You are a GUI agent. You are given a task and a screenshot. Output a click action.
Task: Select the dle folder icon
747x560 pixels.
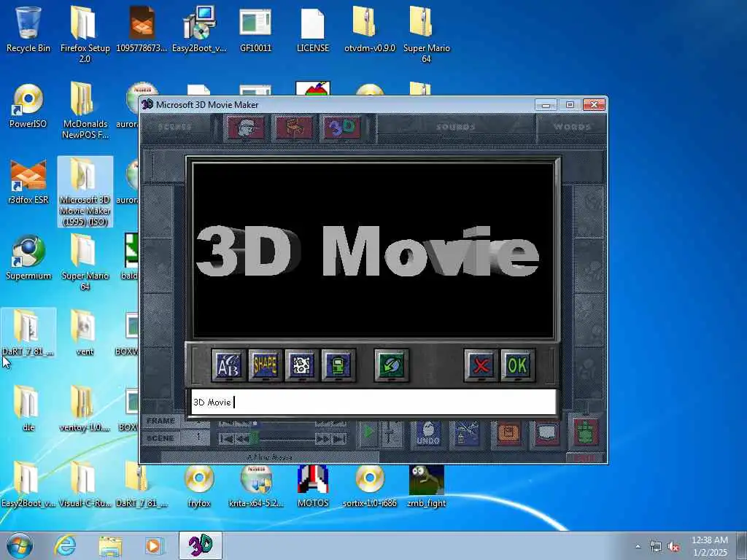coord(28,408)
